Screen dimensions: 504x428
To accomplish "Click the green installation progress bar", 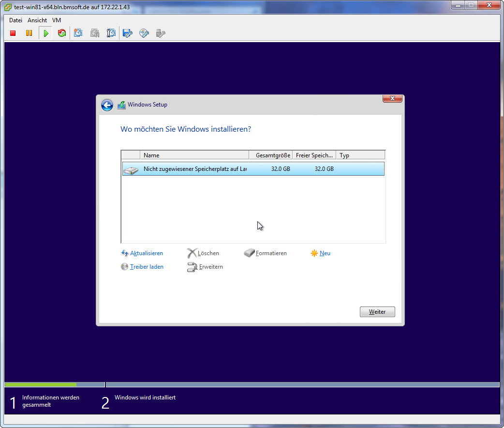I will (41, 384).
